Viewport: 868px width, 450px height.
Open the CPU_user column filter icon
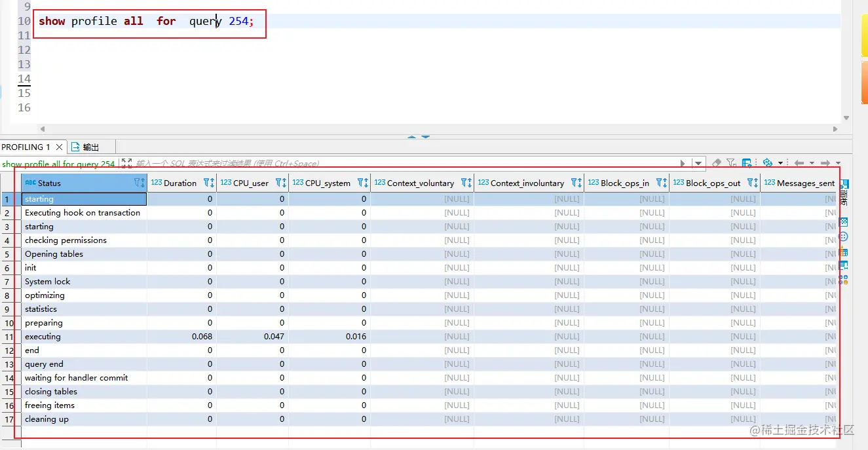point(279,183)
